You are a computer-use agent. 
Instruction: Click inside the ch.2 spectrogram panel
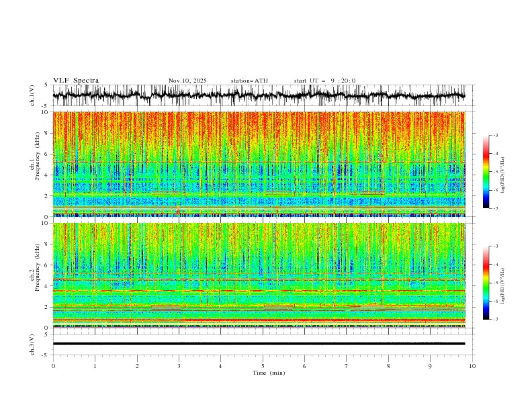[x=259, y=275]
